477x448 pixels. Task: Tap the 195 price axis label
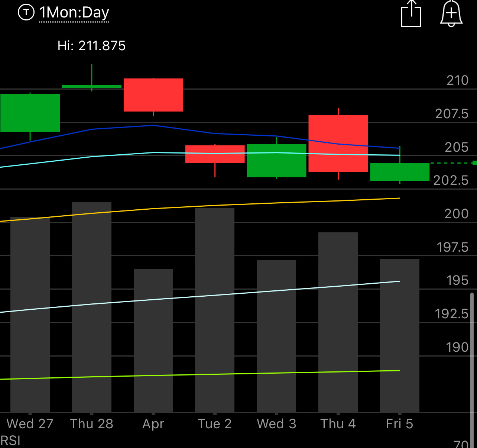[457, 280]
